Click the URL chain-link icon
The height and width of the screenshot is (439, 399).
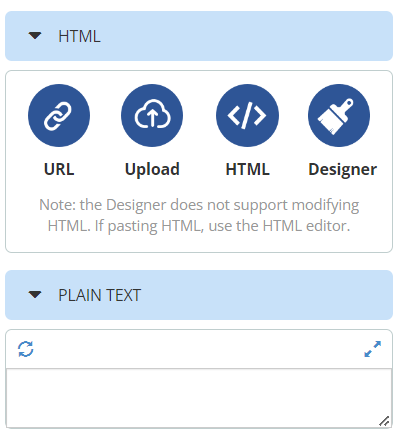[x=59, y=115]
